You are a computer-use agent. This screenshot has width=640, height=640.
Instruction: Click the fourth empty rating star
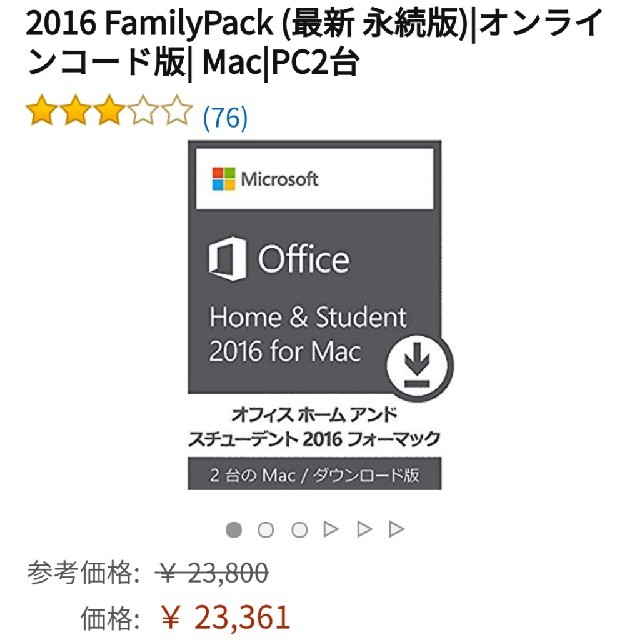point(143,110)
